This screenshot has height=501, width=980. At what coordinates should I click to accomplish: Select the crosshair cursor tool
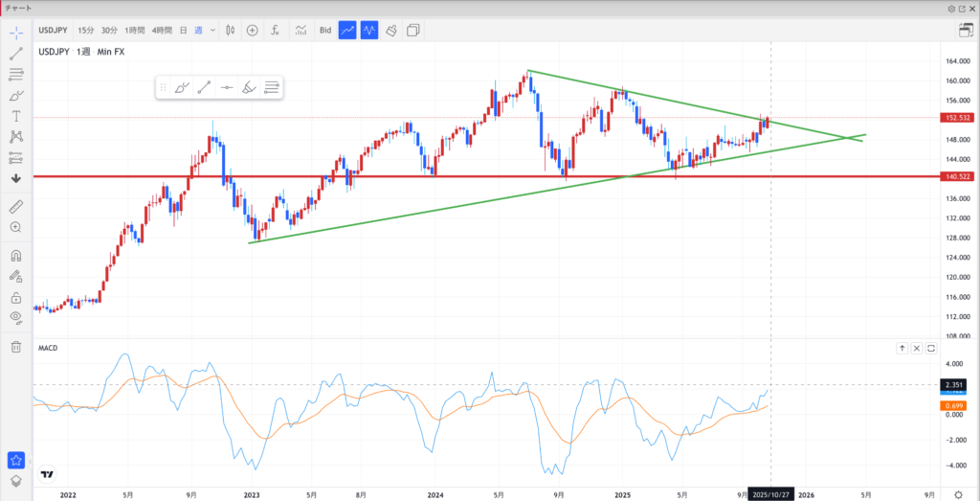pos(16,33)
